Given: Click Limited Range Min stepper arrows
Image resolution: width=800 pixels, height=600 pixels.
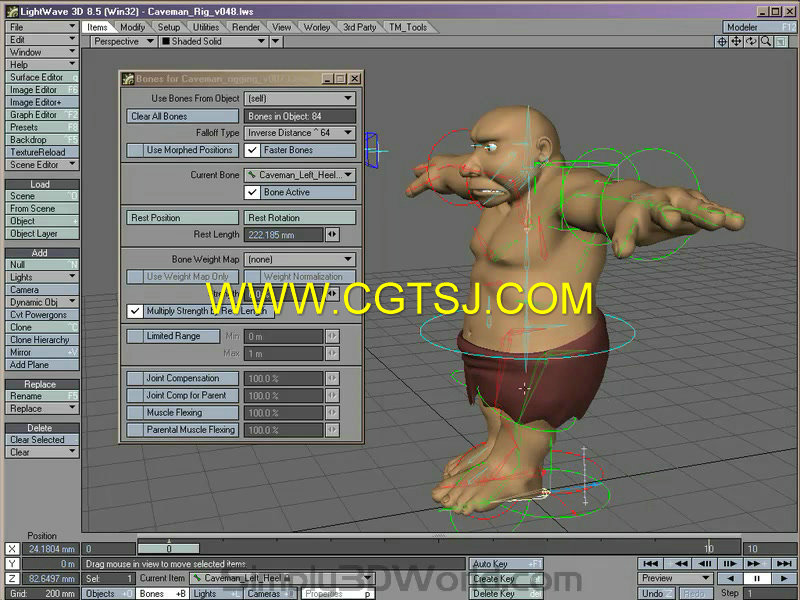Looking at the screenshot, I should [x=332, y=336].
